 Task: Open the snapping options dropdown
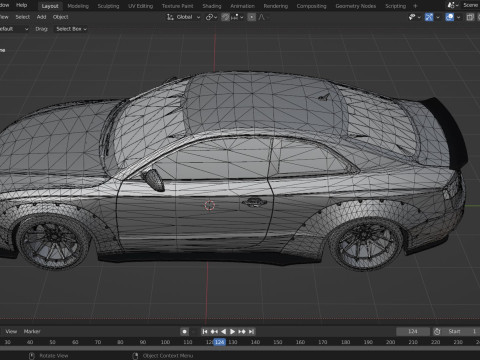click(237, 17)
